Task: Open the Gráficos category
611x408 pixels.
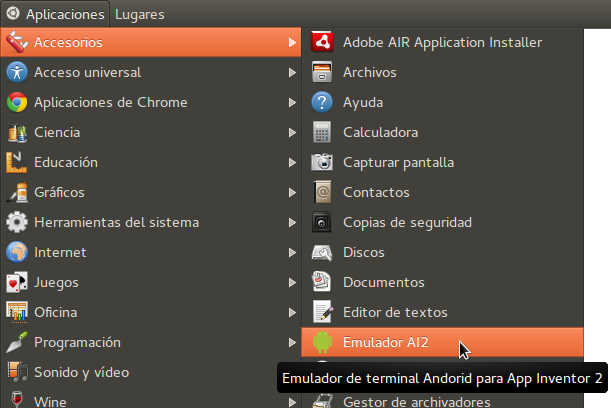Action: pos(151,192)
